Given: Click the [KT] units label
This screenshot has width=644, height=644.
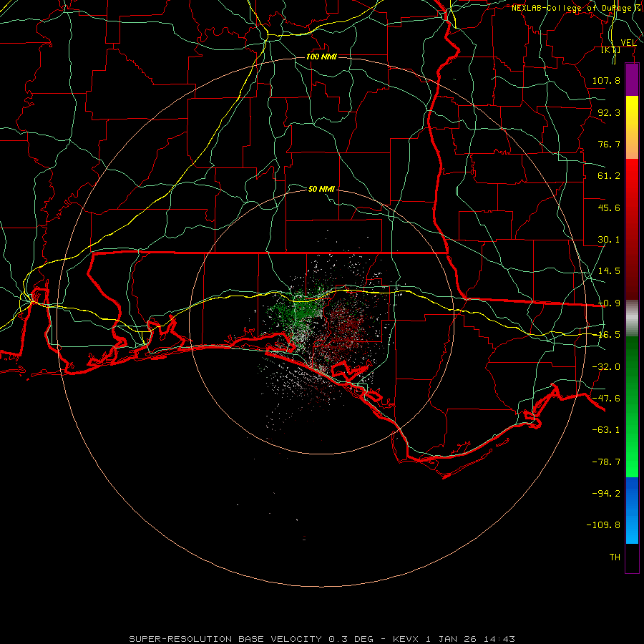Looking at the screenshot, I should tap(611, 49).
